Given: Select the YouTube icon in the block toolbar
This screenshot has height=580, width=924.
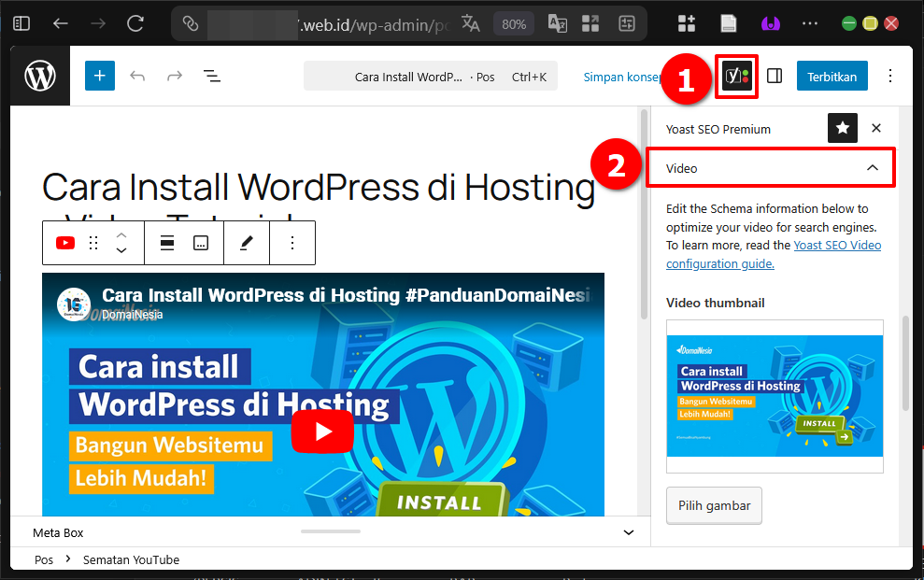Looking at the screenshot, I should click(x=64, y=242).
